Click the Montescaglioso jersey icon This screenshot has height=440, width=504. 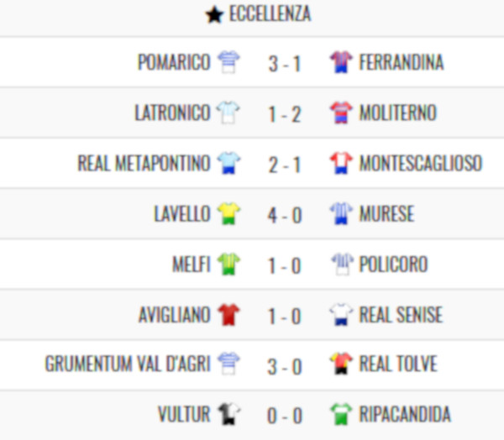[341, 163]
